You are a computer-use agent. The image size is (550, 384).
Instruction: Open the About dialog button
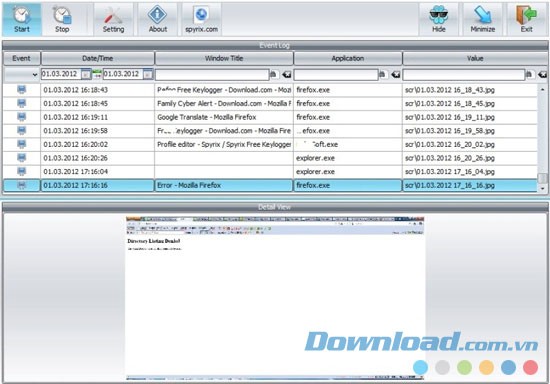point(157,19)
